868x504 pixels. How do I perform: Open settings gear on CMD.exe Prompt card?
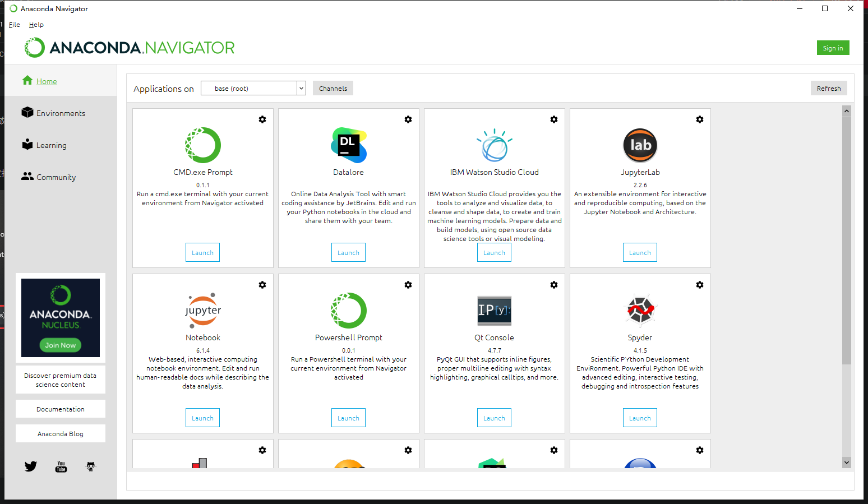point(262,119)
